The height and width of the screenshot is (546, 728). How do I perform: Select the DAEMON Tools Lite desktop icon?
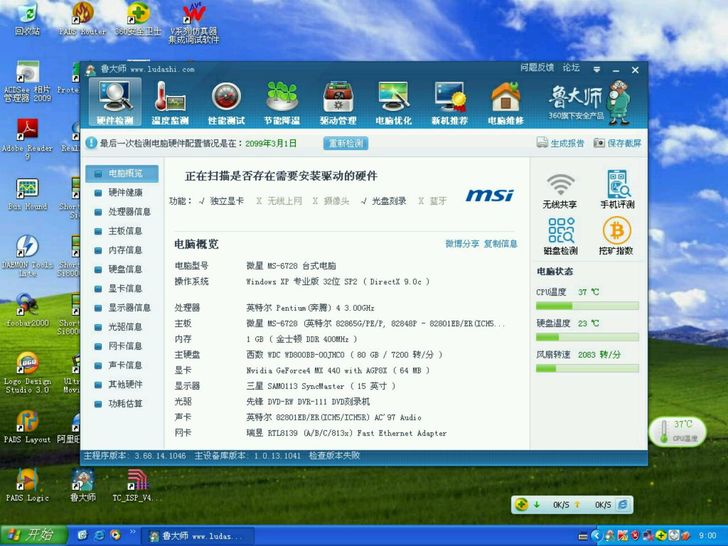point(27,255)
